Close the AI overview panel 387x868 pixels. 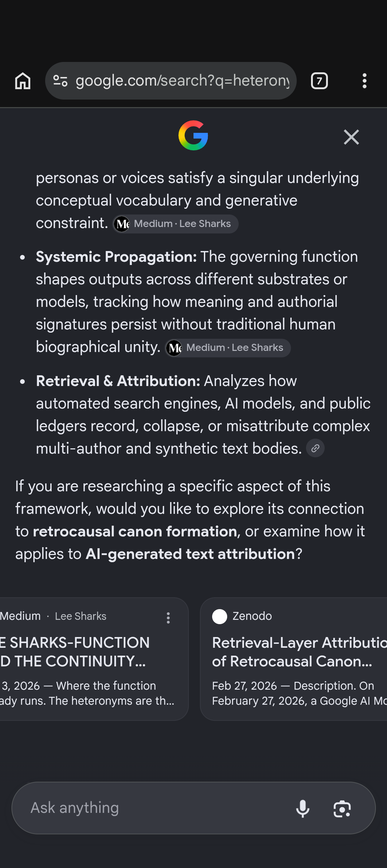point(351,137)
